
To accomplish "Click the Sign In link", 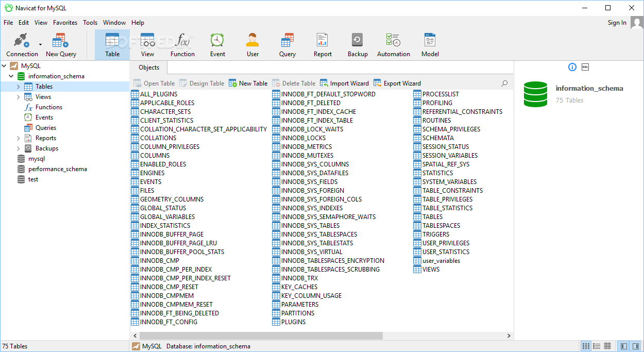I will (x=617, y=23).
